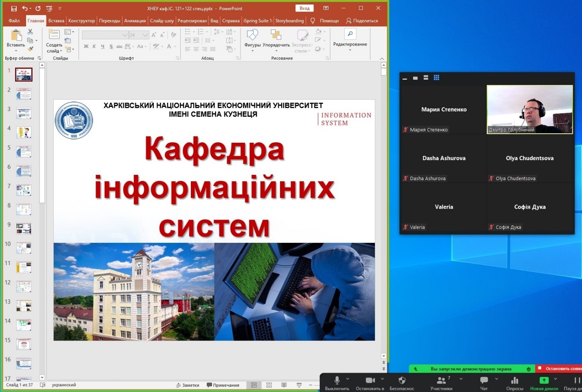Click Новая демонстрация new share in Zoom

pos(544,383)
